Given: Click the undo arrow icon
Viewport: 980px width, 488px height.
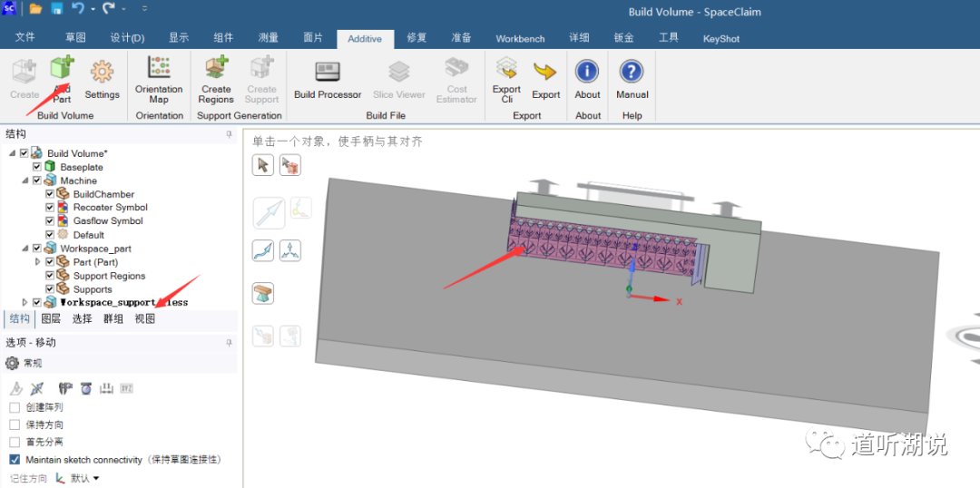Looking at the screenshot, I should coord(78,9).
